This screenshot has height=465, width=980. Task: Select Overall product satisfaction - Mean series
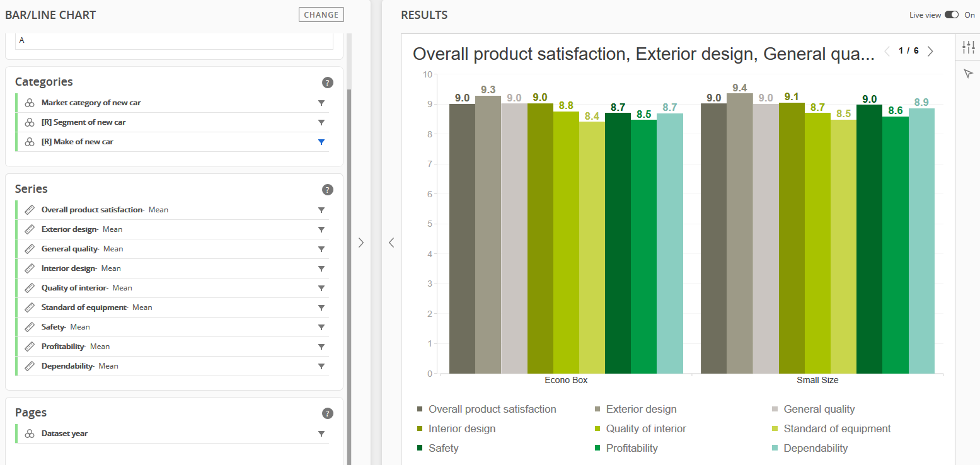click(172, 210)
